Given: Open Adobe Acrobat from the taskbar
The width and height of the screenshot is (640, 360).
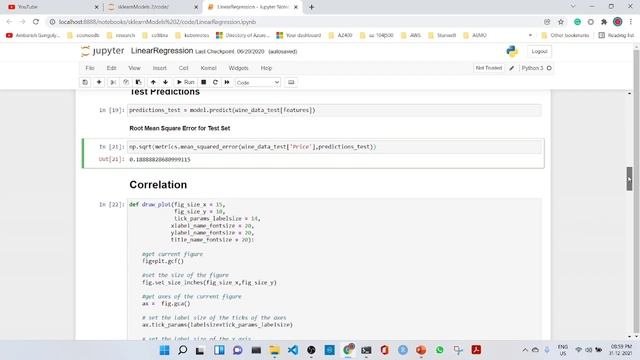Looking at the screenshot, I should click(x=476, y=350).
